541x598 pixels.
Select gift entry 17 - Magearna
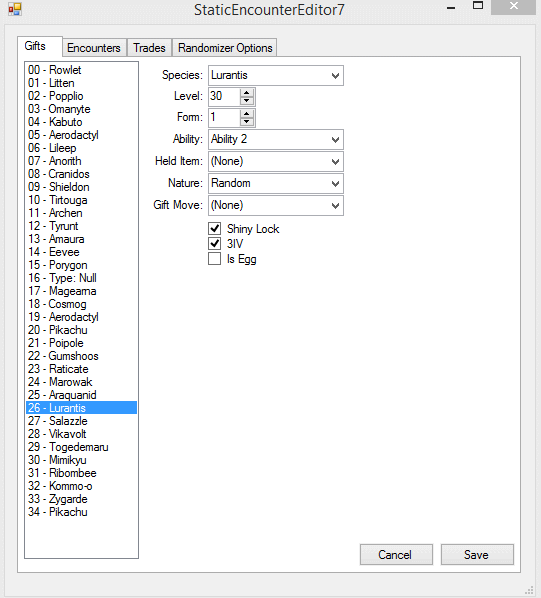coord(81,291)
